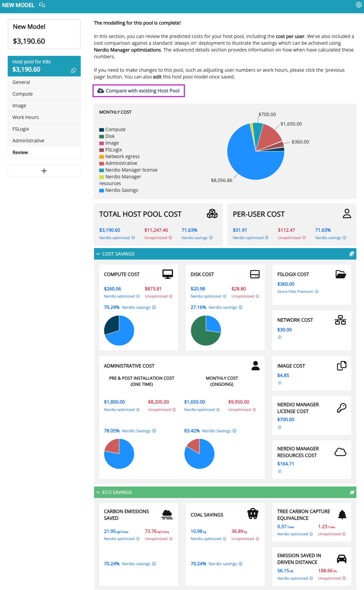Click the car icon on Emission Saved in Driven Distance

click(x=341, y=559)
